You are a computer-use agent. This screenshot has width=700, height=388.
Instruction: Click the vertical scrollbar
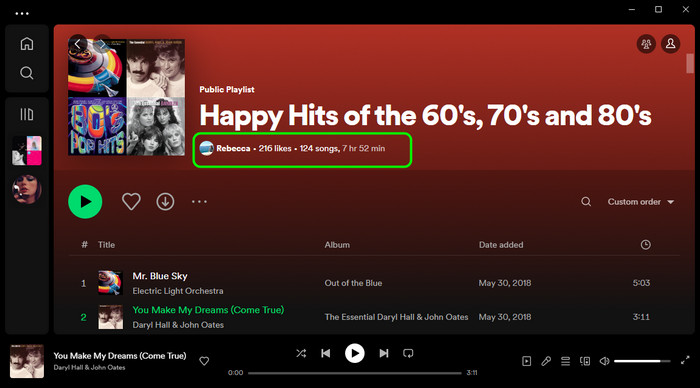(x=690, y=63)
